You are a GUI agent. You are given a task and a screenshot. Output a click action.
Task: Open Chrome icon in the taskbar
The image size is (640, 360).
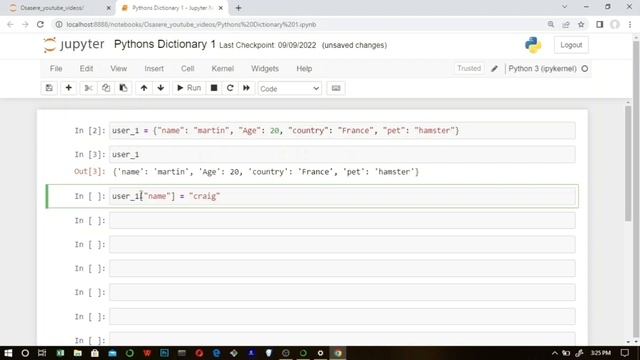pos(338,353)
